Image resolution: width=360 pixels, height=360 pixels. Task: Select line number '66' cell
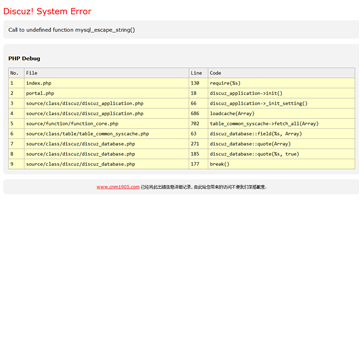pyautogui.click(x=199, y=103)
